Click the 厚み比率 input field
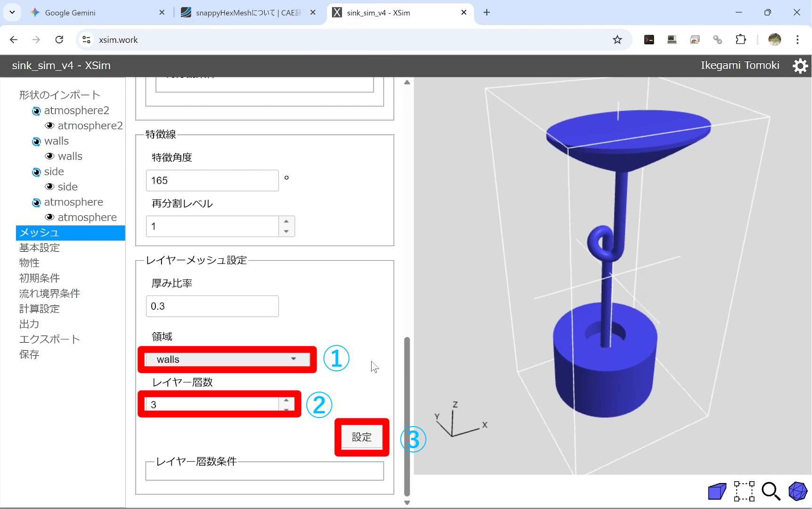 [x=212, y=306]
